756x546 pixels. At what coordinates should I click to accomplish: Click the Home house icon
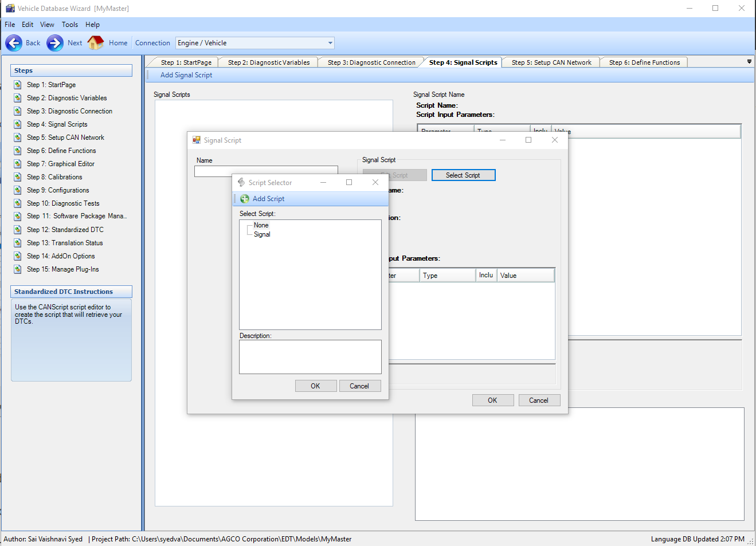coord(96,42)
